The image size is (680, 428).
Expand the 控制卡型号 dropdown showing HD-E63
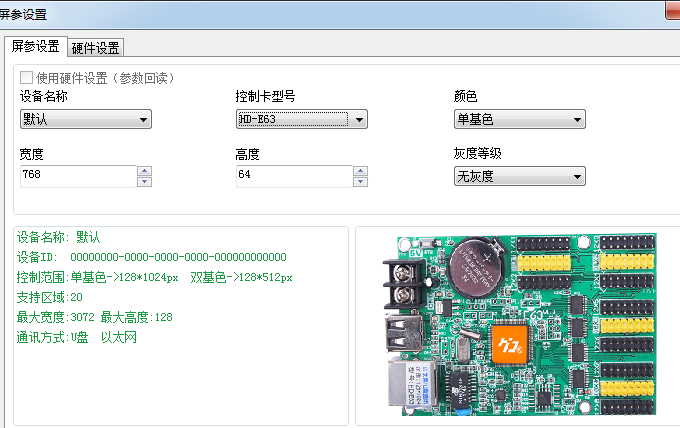[x=301, y=120]
